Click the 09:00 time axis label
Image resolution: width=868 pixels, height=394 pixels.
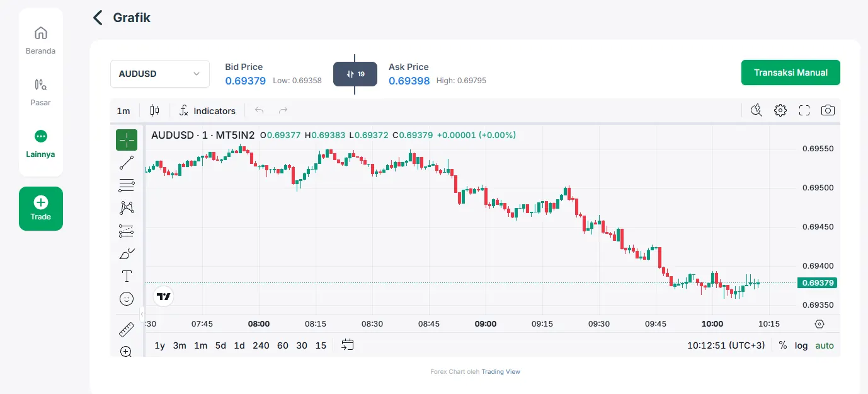[x=486, y=324]
